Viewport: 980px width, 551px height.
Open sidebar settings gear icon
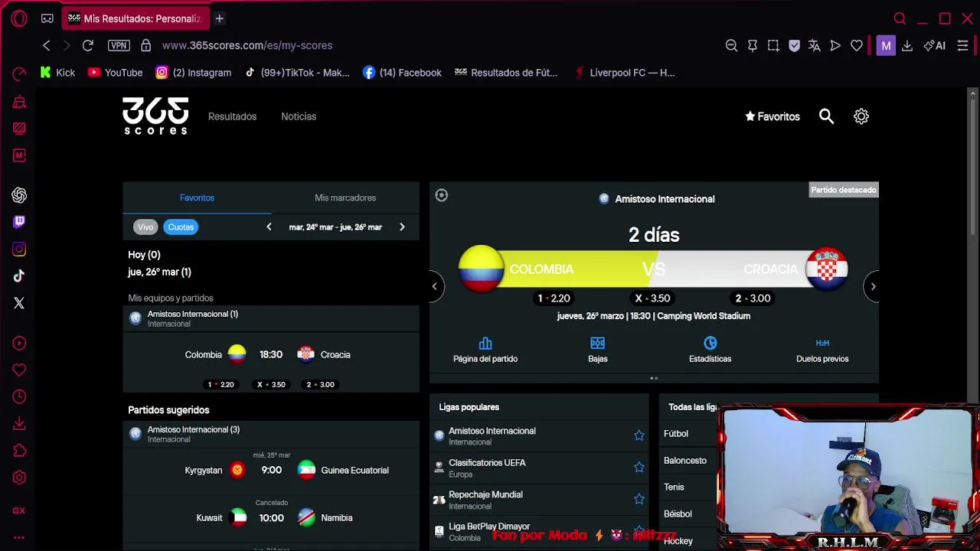click(x=19, y=478)
